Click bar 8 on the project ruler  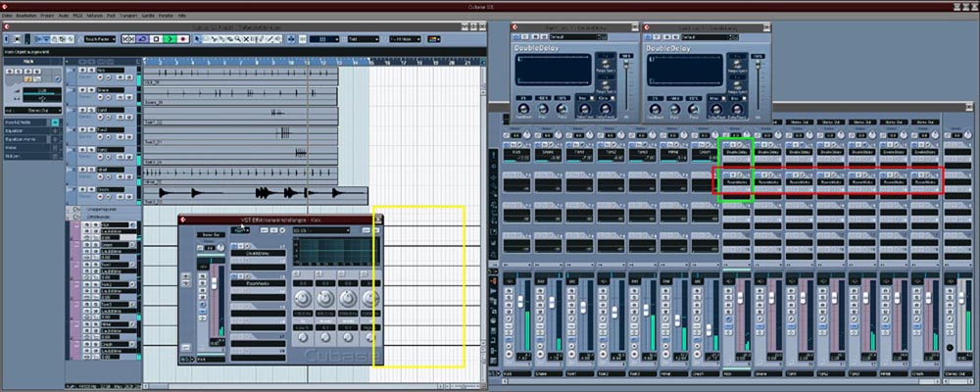coord(257,63)
